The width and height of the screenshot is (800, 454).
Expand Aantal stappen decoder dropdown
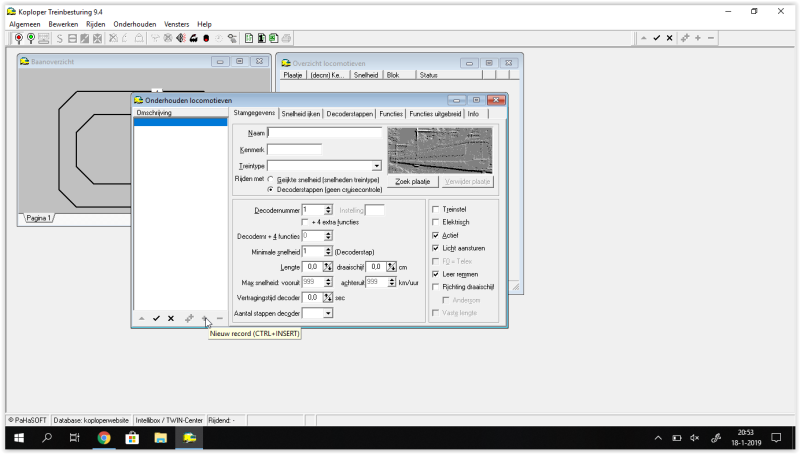click(x=328, y=313)
